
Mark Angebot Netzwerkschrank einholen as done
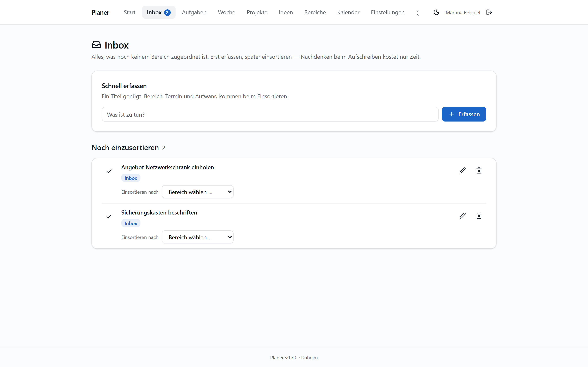coord(109,171)
